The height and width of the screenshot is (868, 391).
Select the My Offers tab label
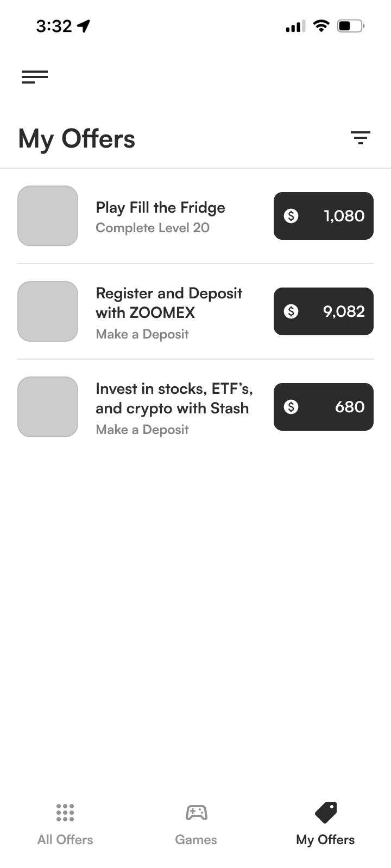(x=325, y=840)
